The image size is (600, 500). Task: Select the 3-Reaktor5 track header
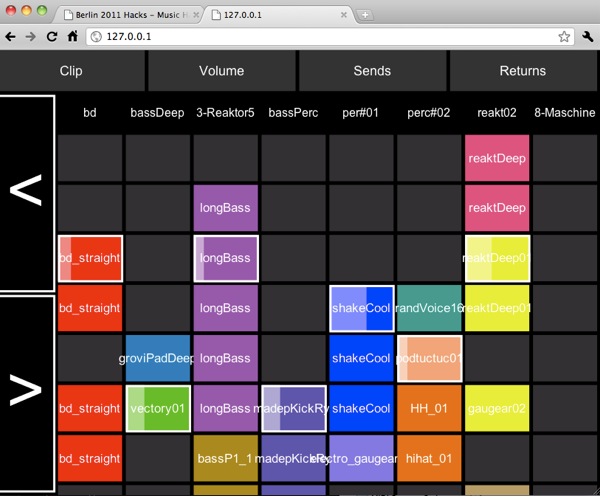tap(225, 113)
